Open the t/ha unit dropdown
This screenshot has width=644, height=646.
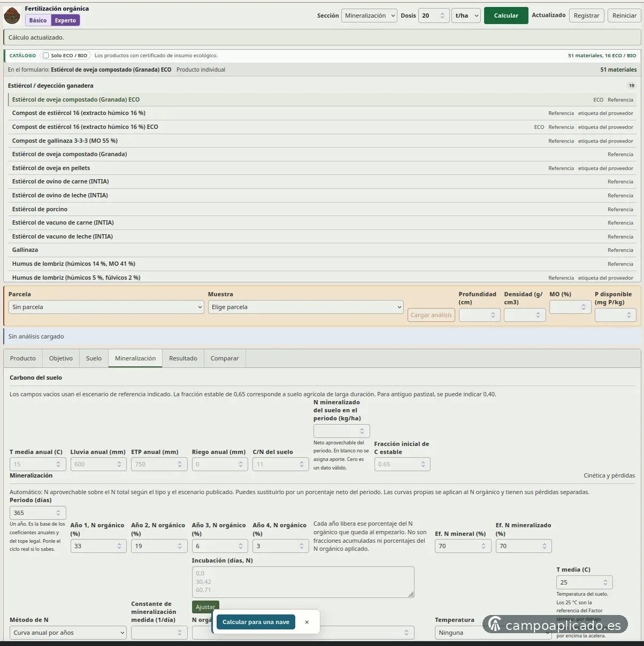(x=466, y=16)
